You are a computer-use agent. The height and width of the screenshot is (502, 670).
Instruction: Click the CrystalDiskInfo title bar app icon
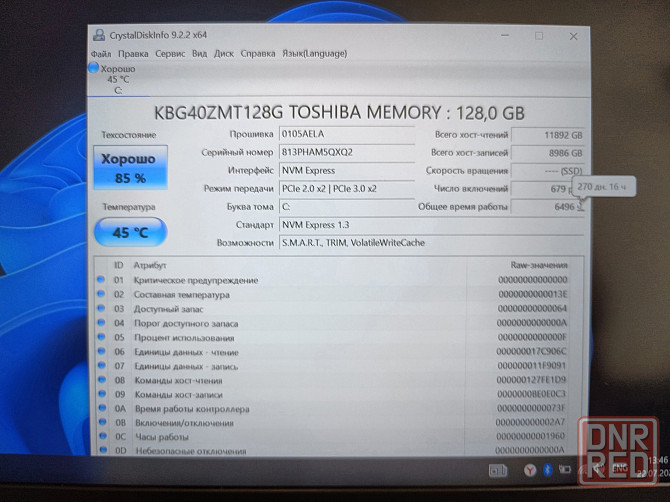[99, 35]
